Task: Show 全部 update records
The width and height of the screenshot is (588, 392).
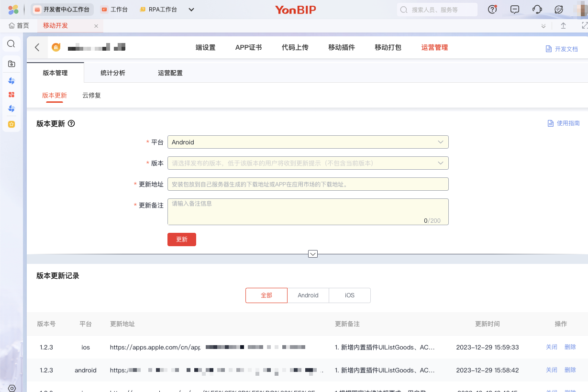Action: [266, 295]
